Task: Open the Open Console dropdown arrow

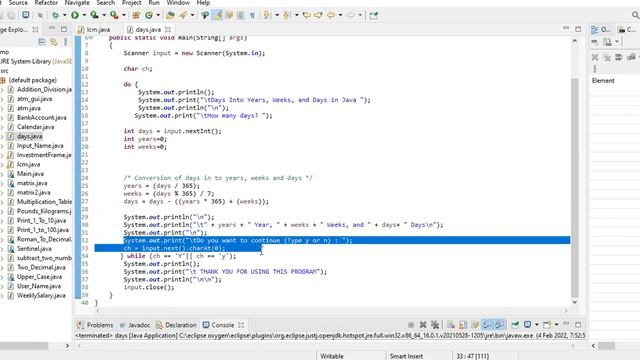Action: (x=556, y=324)
